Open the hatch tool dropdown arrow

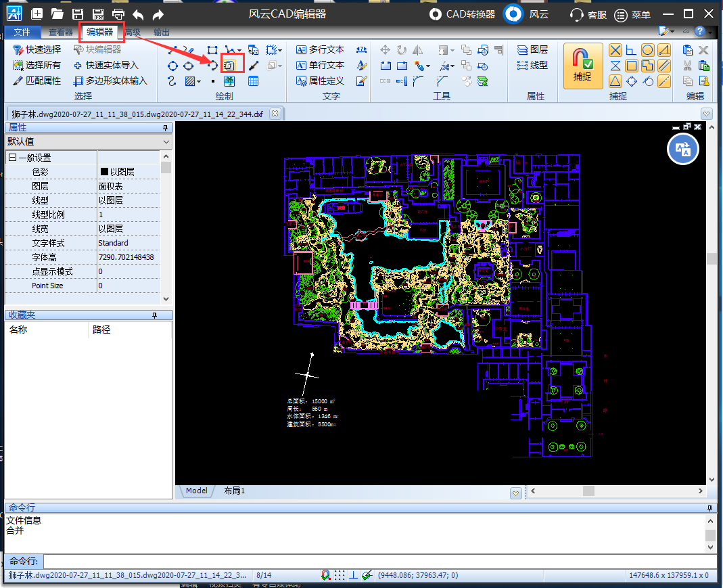(199, 82)
